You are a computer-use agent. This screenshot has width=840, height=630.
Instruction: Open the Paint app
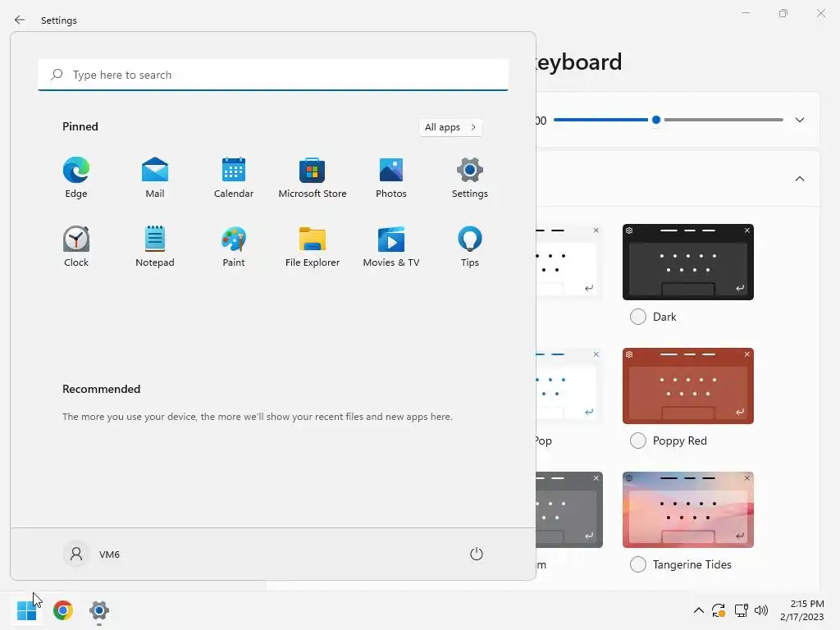click(x=234, y=246)
